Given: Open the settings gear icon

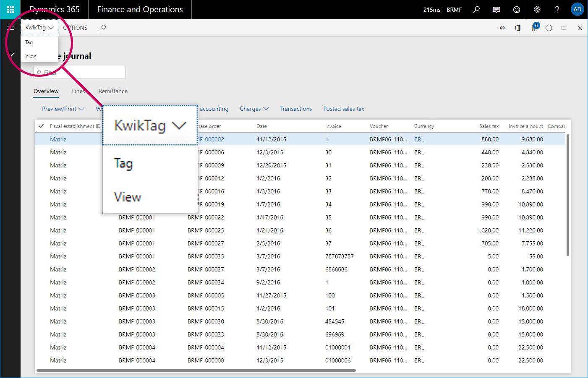Looking at the screenshot, I should click(537, 10).
